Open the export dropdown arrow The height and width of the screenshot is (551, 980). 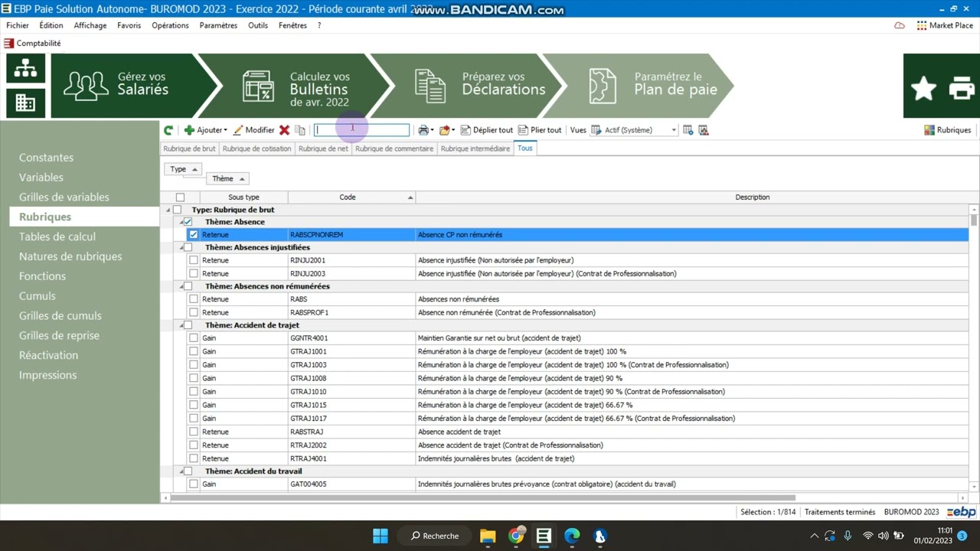point(453,130)
